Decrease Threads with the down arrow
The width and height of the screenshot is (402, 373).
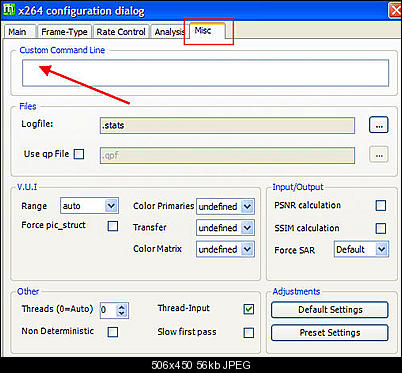point(122,314)
